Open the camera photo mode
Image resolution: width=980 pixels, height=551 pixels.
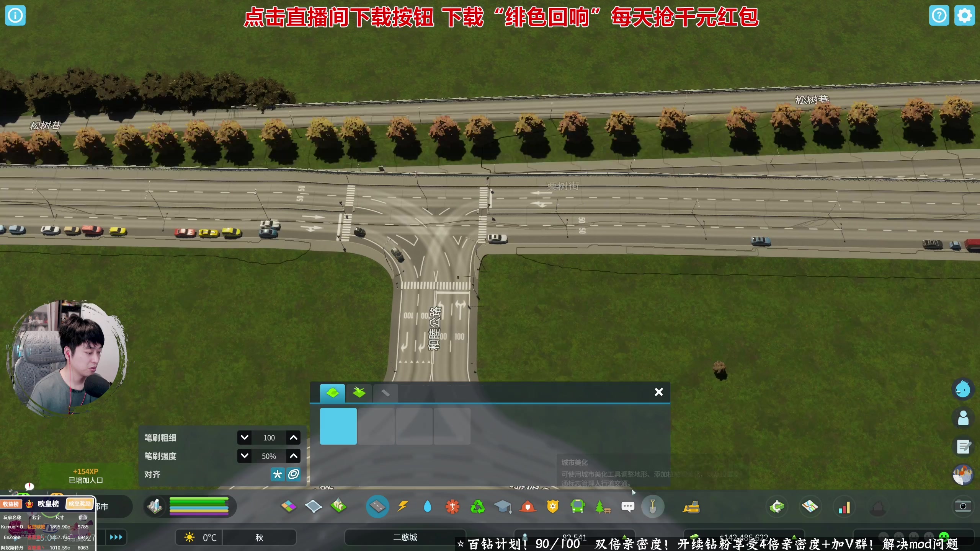pyautogui.click(x=963, y=506)
